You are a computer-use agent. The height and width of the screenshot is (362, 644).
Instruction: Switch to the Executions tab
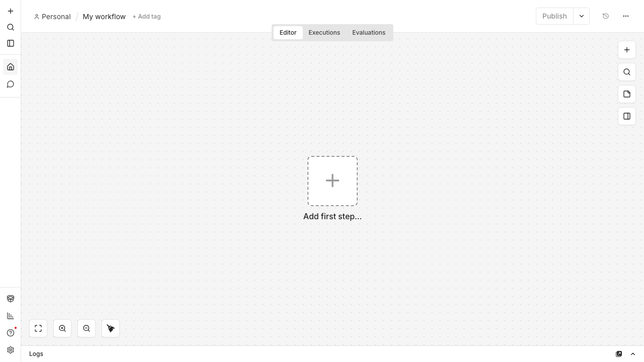324,33
